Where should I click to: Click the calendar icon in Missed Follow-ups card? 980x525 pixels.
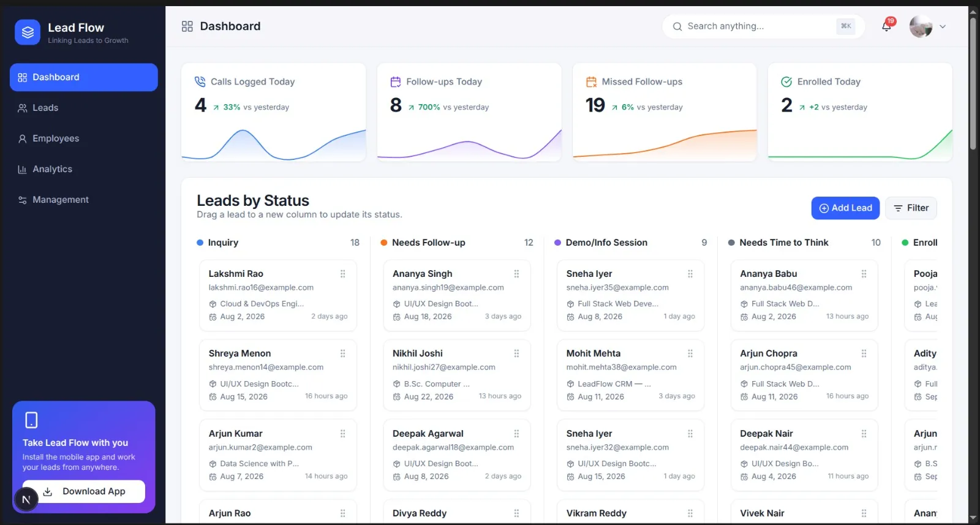(x=591, y=81)
